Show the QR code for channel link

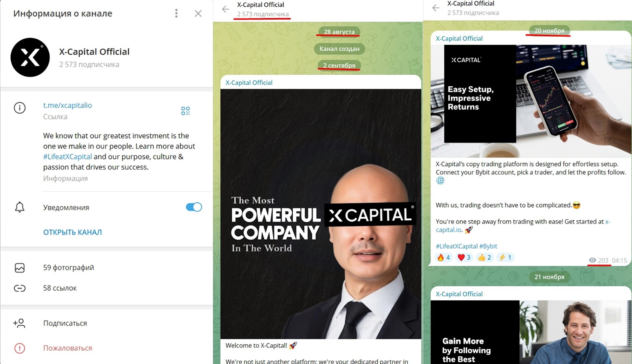185,111
